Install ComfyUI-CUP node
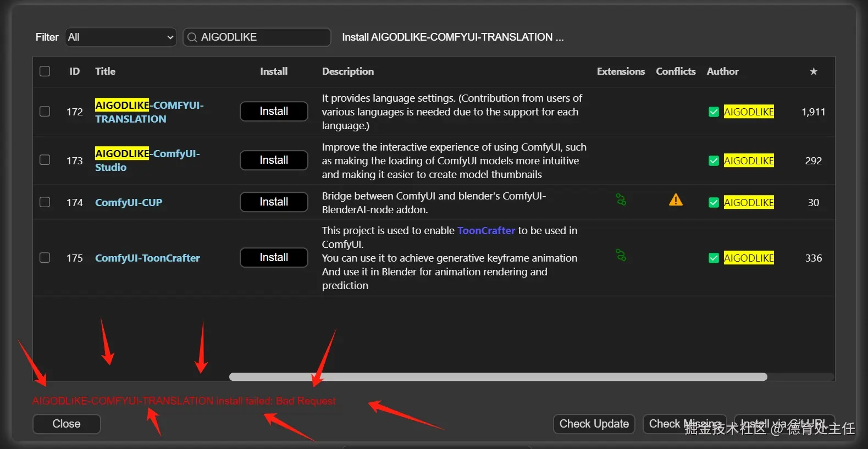 274,202
